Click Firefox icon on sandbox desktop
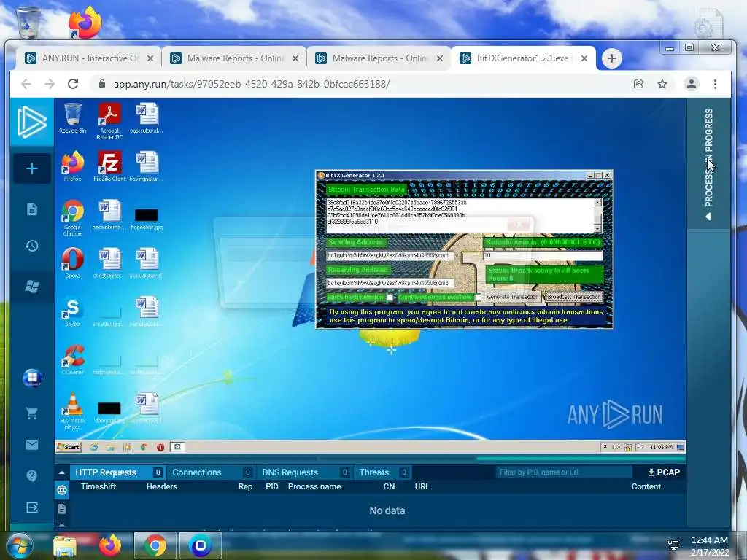Viewport: 747px width, 560px height. pyautogui.click(x=72, y=166)
